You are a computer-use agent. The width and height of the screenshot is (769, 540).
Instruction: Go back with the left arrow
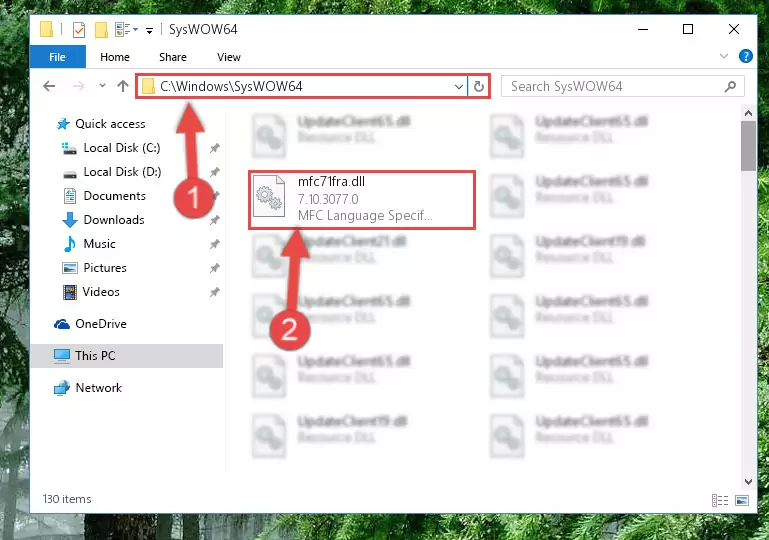(49, 86)
